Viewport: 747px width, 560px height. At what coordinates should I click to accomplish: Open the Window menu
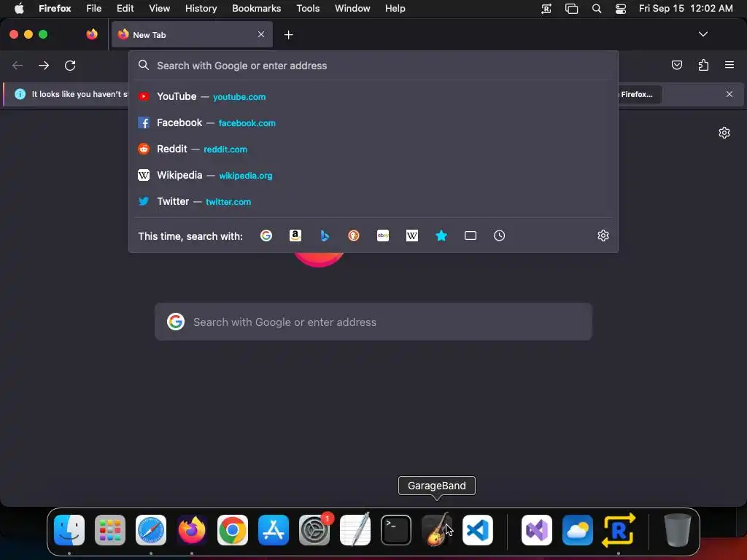coord(352,9)
